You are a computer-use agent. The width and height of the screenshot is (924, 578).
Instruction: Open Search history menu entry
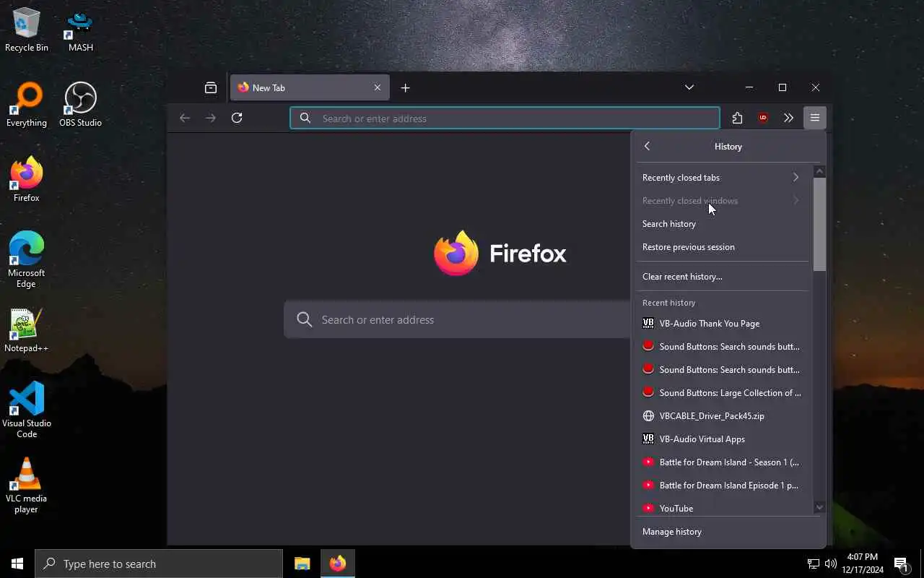click(x=723, y=224)
